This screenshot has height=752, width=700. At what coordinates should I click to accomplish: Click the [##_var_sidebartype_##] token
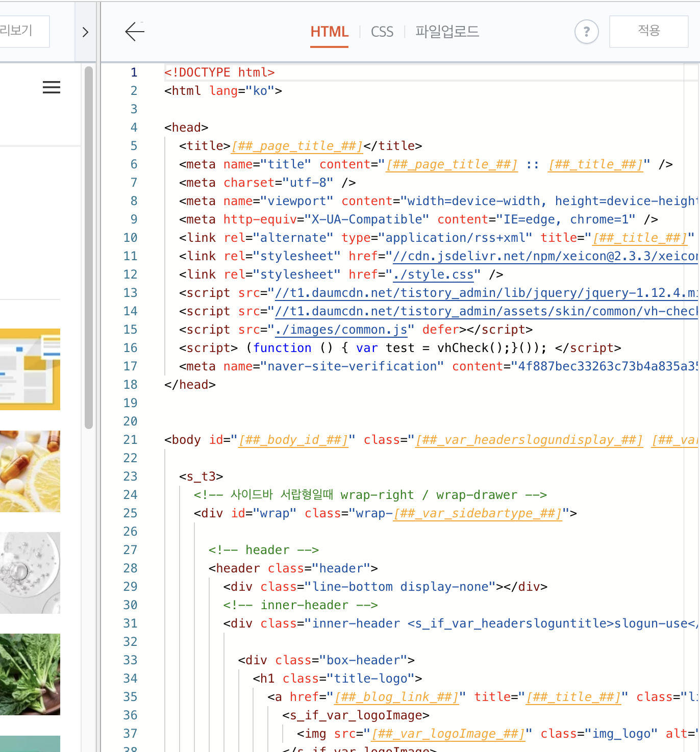[x=478, y=513]
